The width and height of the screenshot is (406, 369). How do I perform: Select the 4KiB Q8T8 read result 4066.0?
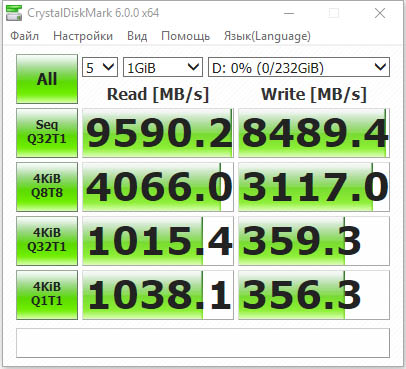[x=158, y=187]
